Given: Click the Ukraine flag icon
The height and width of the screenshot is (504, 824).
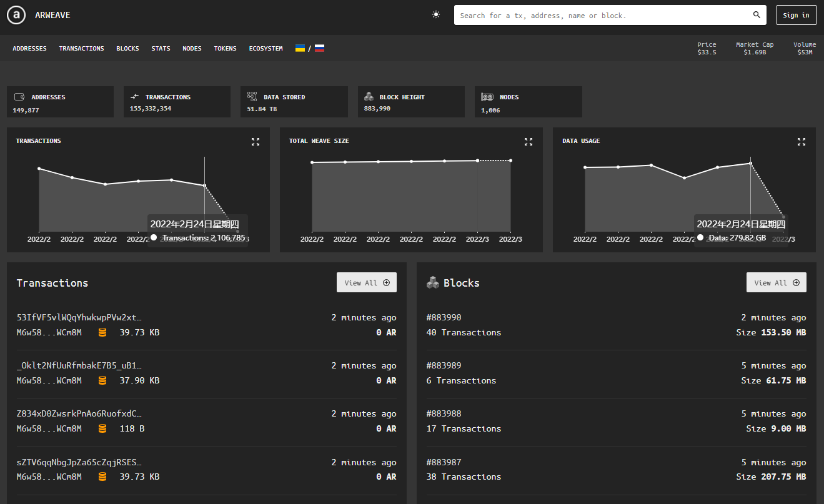Looking at the screenshot, I should tap(300, 48).
